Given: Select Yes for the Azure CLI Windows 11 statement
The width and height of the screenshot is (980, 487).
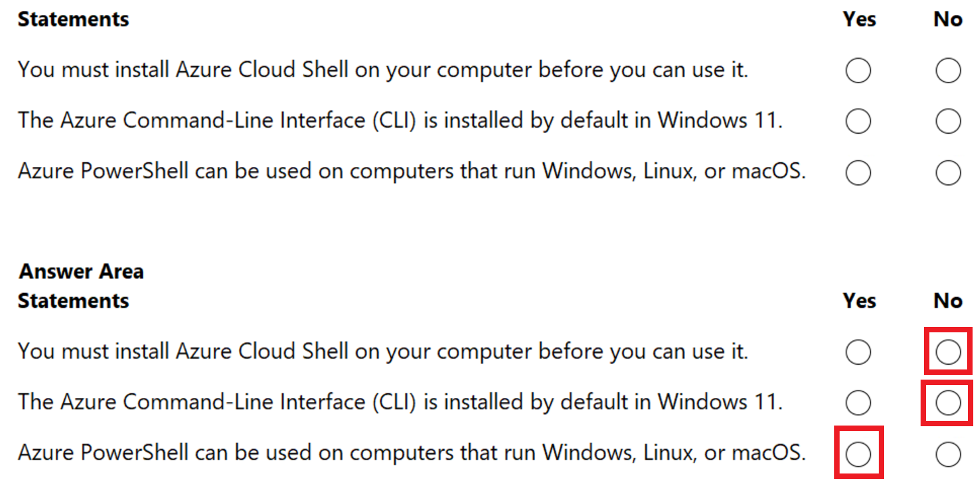Looking at the screenshot, I should pyautogui.click(x=858, y=121).
